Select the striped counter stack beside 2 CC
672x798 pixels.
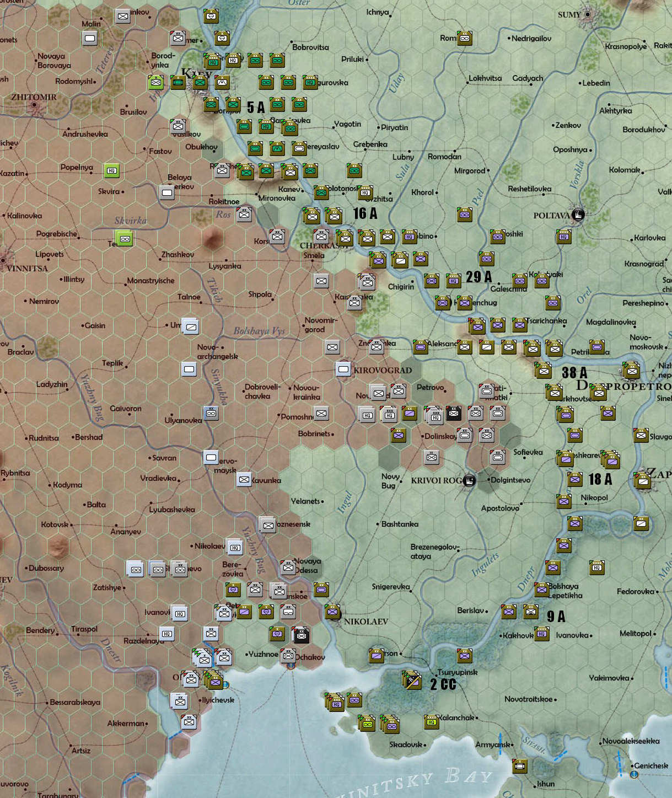(x=412, y=681)
